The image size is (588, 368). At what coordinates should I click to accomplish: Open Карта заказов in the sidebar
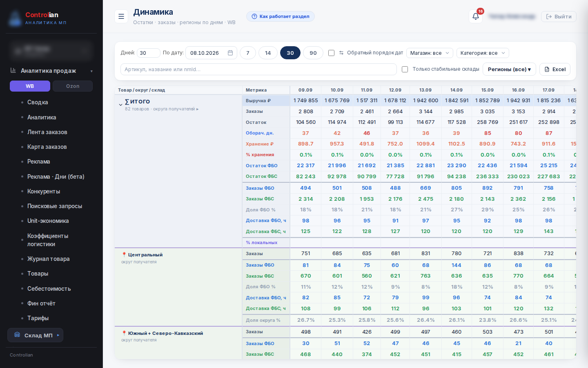pyautogui.click(x=47, y=147)
